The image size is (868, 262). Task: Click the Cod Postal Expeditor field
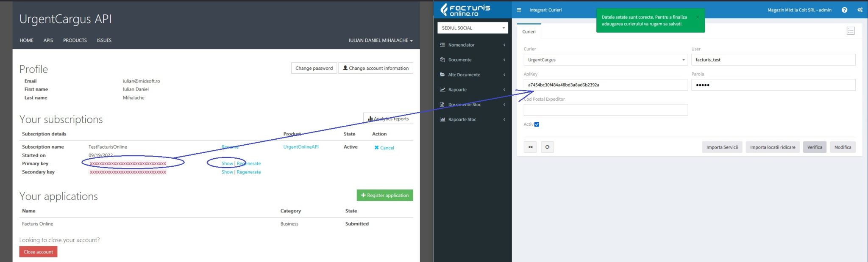tap(606, 110)
